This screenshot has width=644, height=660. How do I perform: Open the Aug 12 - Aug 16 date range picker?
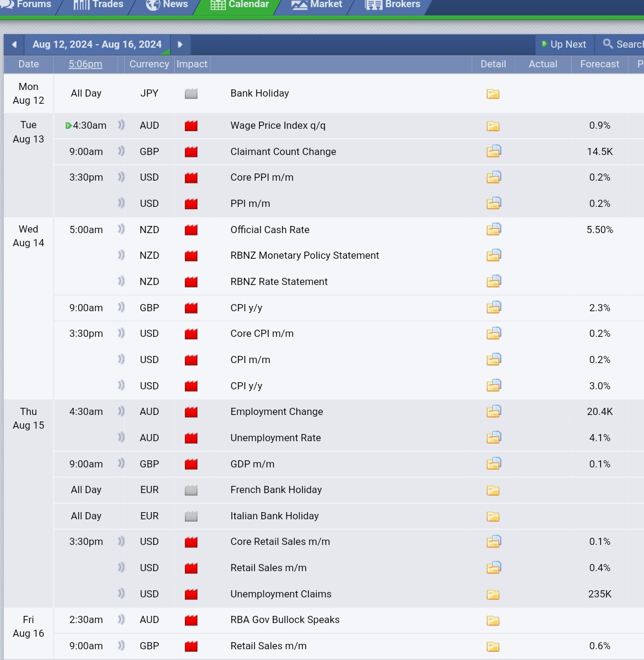[x=97, y=45]
